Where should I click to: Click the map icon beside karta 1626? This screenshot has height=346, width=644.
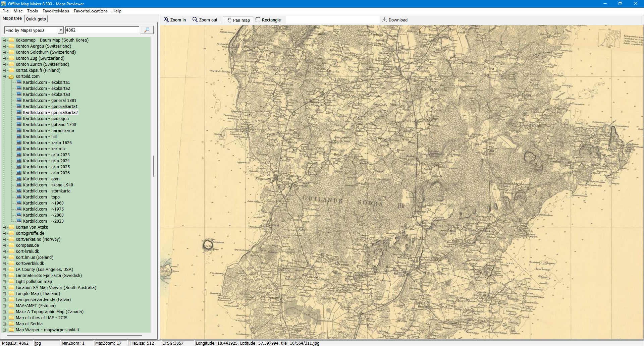pos(19,142)
